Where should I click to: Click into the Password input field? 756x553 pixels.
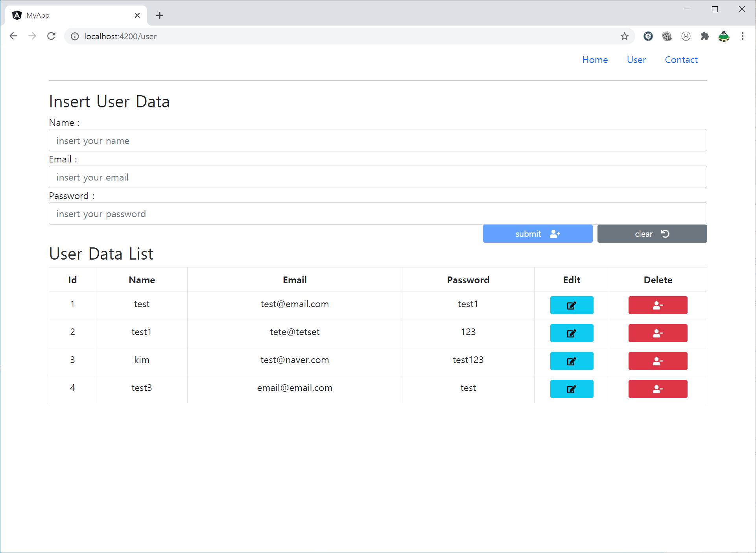tap(378, 214)
